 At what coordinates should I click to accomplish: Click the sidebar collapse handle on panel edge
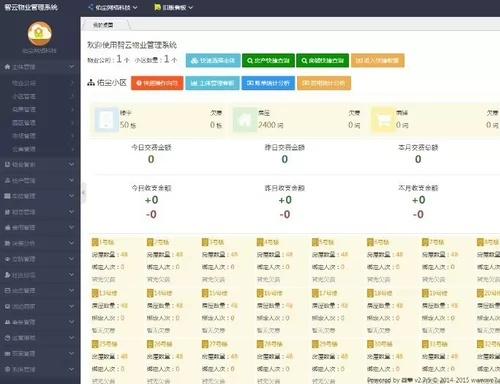(x=83, y=192)
